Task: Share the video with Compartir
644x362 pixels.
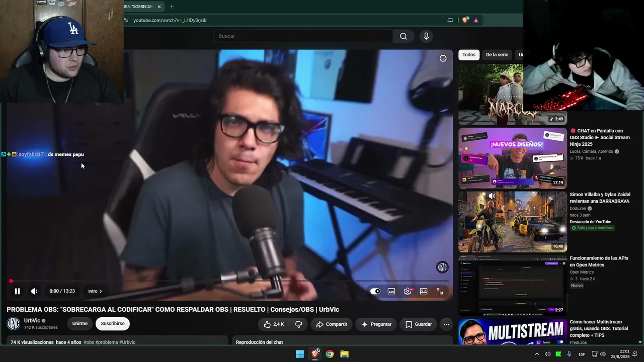Action: [332, 324]
